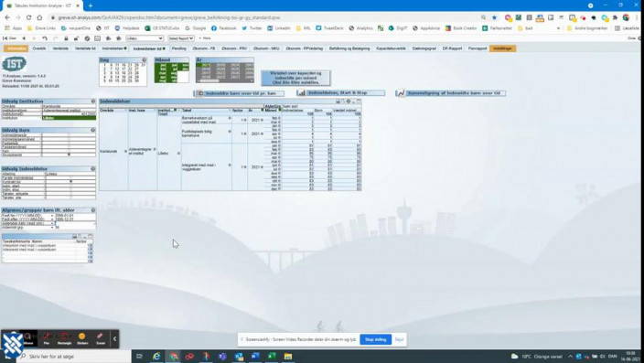The image size is (644, 363).
Task: Open the Select Report dropdown
Action: click(x=181, y=38)
